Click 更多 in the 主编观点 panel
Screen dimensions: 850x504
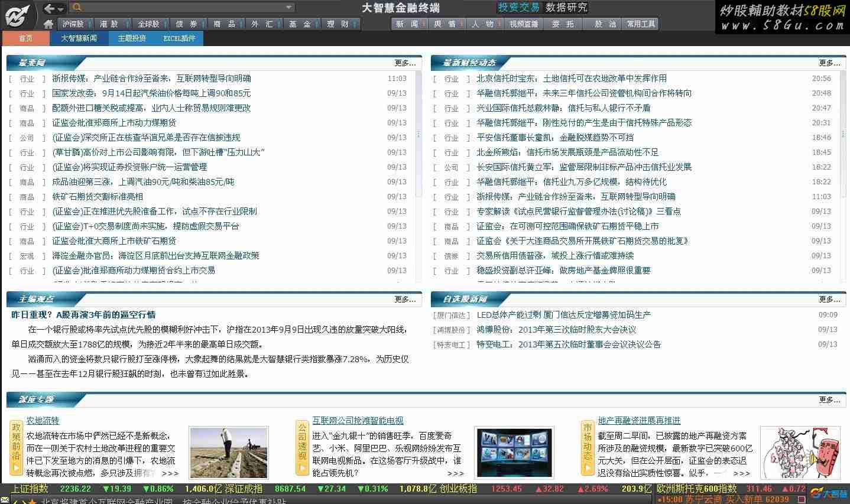[405, 299]
